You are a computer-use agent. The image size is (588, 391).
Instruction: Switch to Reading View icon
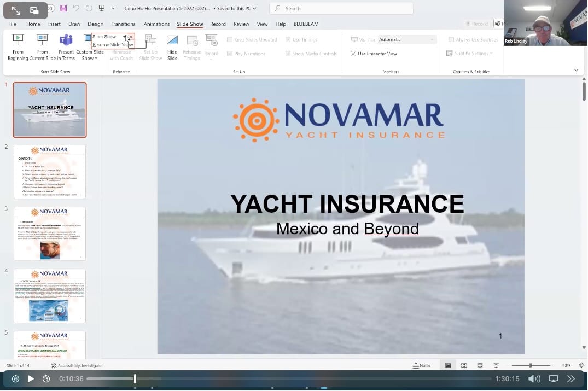pos(480,365)
